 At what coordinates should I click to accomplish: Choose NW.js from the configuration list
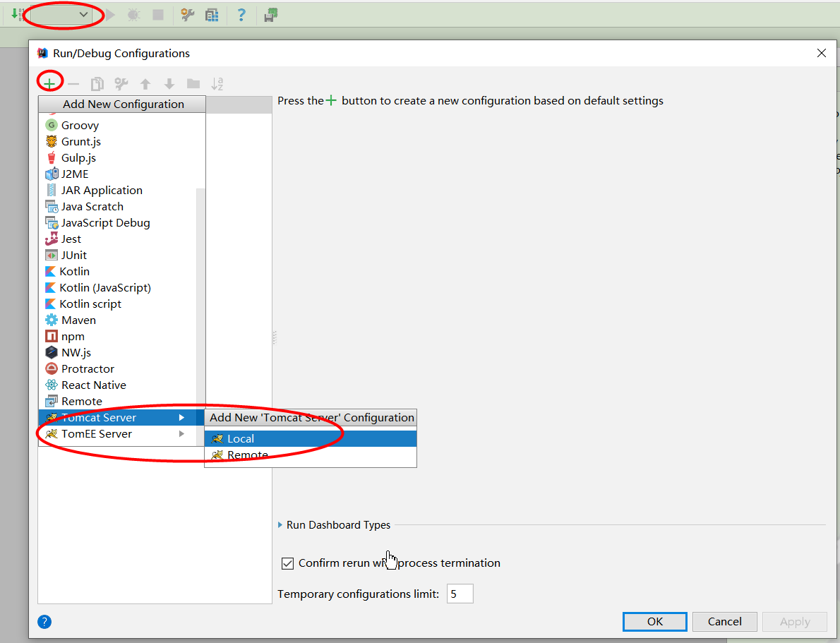pos(118,353)
